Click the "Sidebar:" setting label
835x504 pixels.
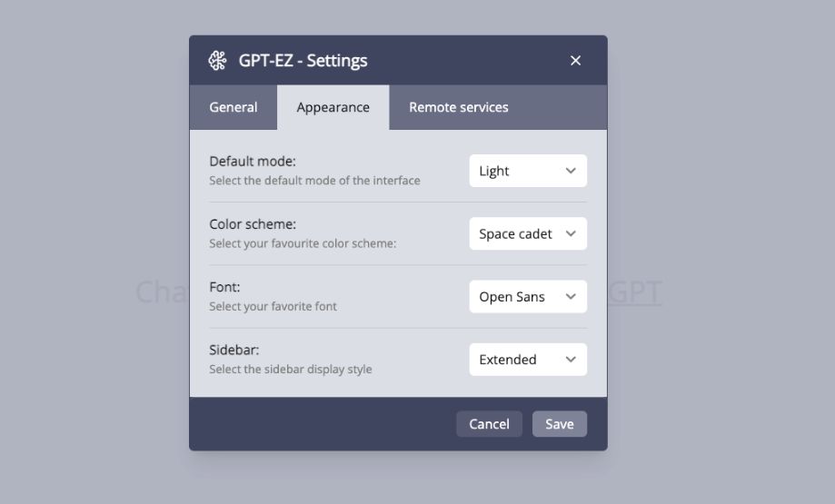pos(234,350)
